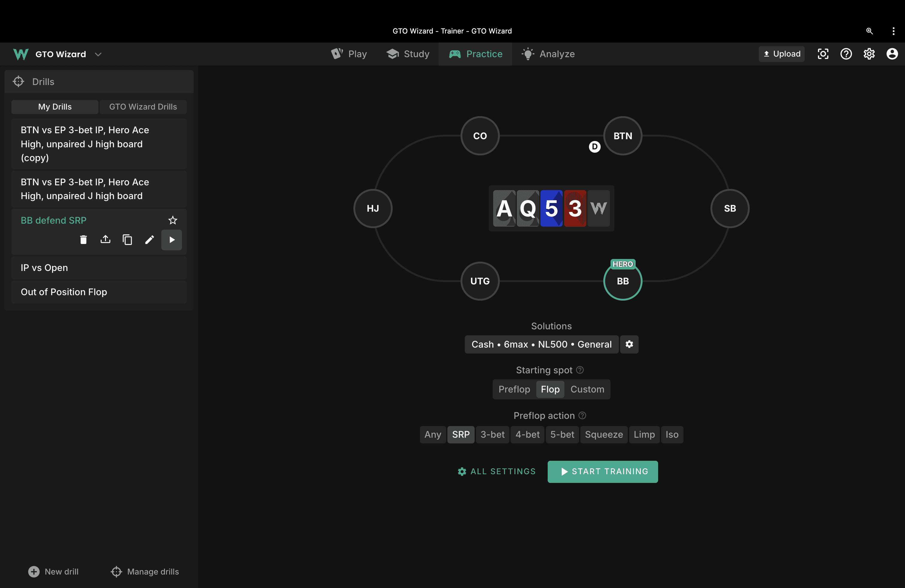Click the share/export drill icon

pos(105,240)
